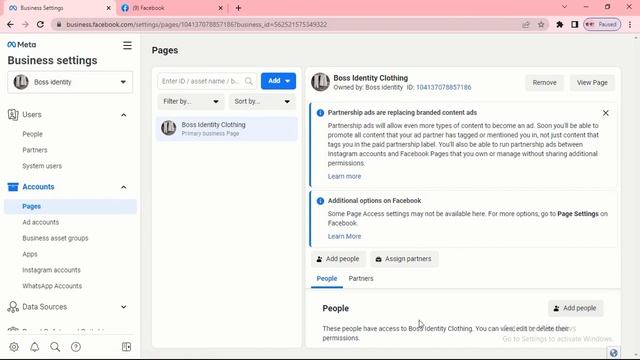
Task: Open the Boss Identity business selector
Action: tap(70, 82)
